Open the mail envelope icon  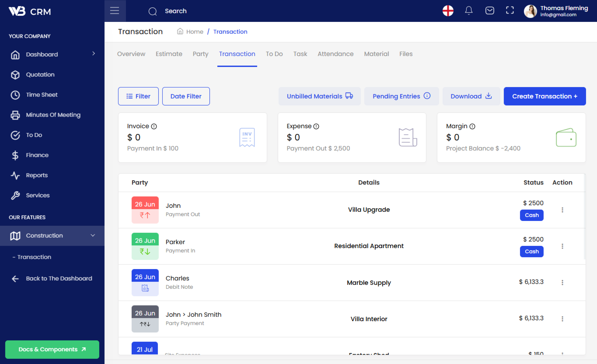tap(490, 11)
